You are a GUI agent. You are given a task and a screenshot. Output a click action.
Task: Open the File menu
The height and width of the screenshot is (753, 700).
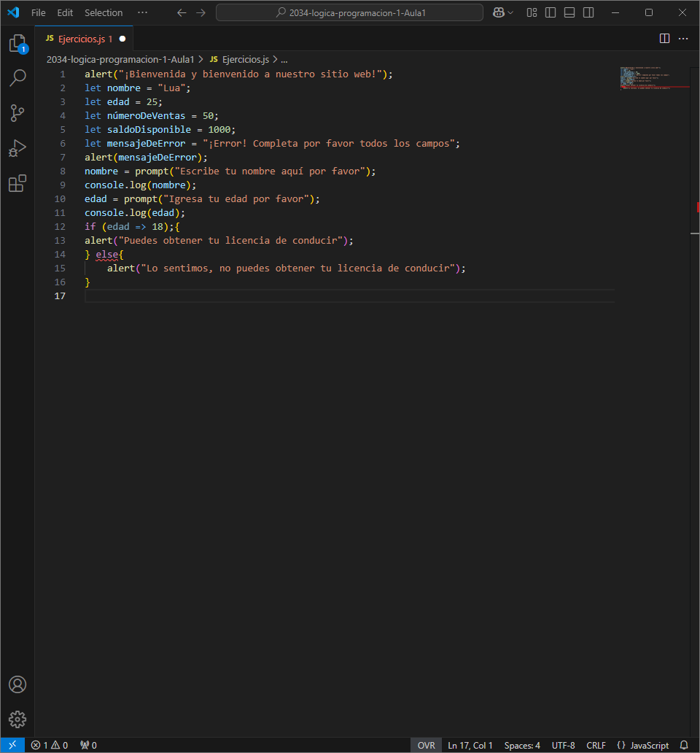pos(39,13)
